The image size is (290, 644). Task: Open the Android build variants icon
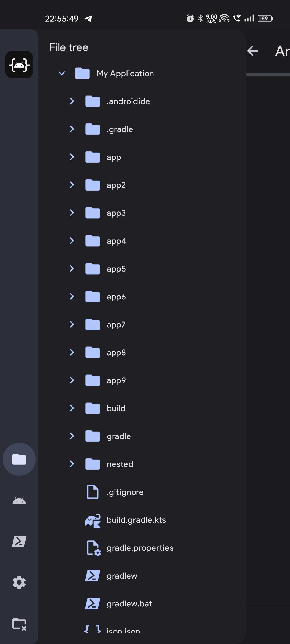tap(19, 501)
